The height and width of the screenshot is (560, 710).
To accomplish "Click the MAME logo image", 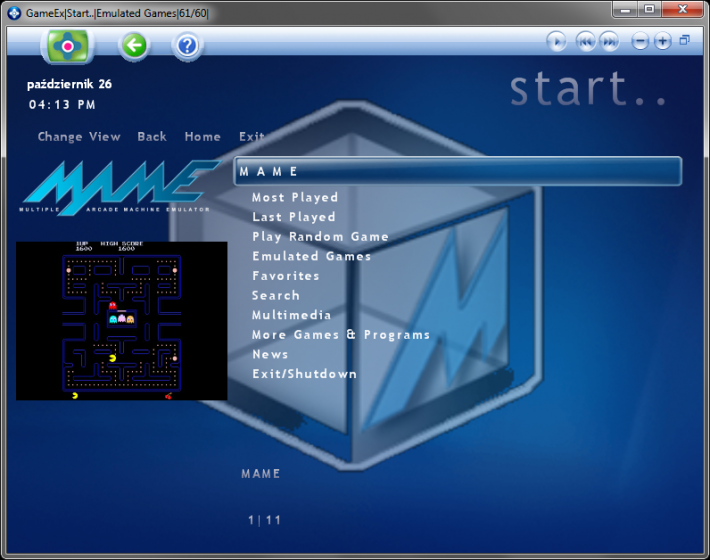I will point(119,187).
